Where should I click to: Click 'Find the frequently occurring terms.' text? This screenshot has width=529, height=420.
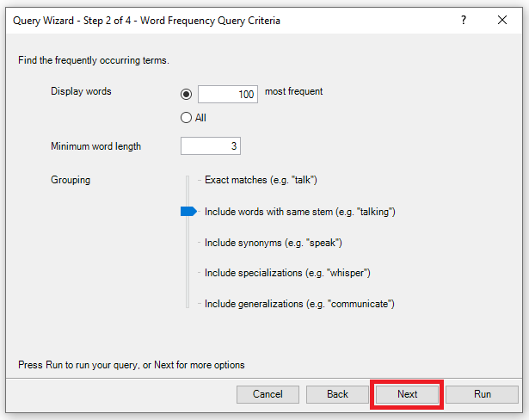click(94, 60)
